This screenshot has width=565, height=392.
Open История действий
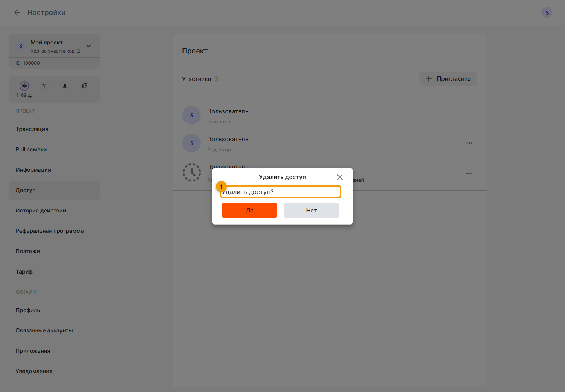[55, 211]
